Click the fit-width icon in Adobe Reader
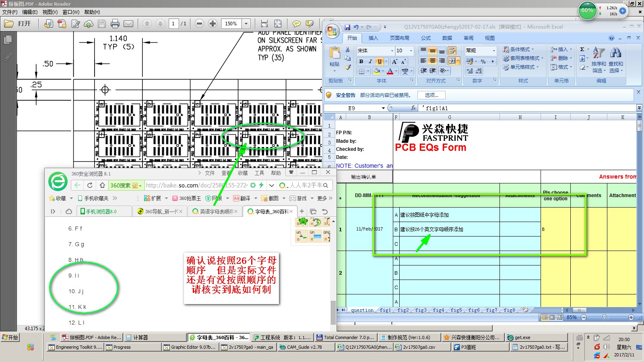The width and height of the screenshot is (644, 362). coord(264,24)
